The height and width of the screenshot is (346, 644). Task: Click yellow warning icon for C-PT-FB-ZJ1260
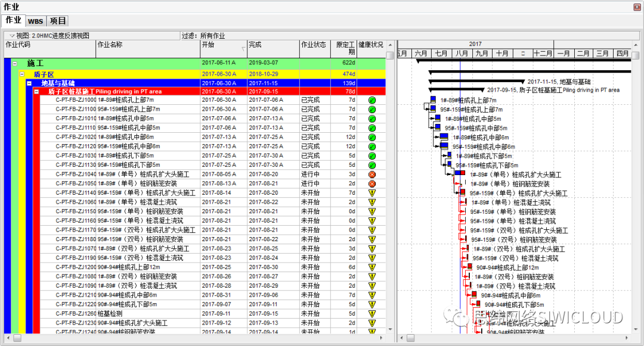pos(372,314)
